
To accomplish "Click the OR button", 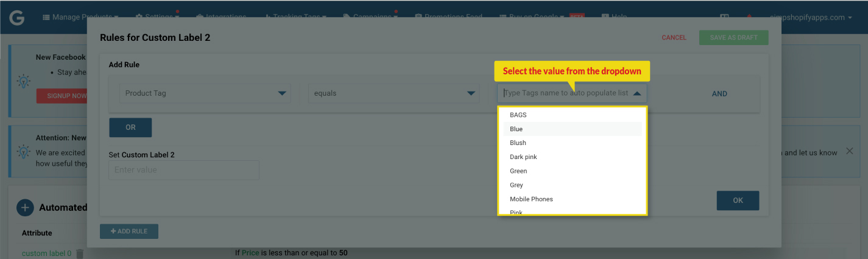I will 130,127.
